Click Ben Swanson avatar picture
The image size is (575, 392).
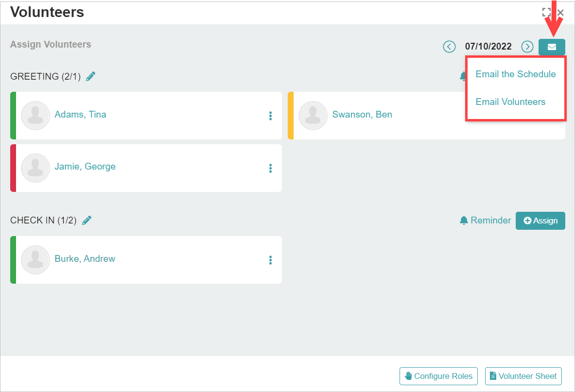point(313,116)
